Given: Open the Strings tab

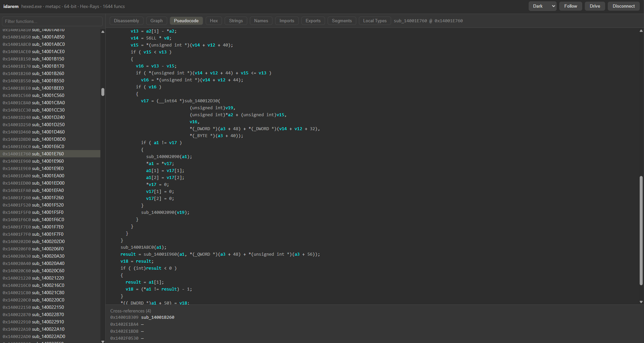Looking at the screenshot, I should click(236, 21).
